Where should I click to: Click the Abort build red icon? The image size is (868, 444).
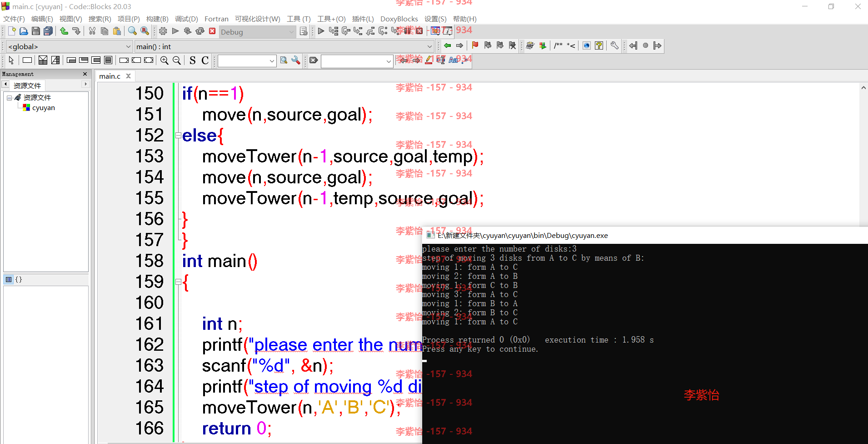pos(212,31)
